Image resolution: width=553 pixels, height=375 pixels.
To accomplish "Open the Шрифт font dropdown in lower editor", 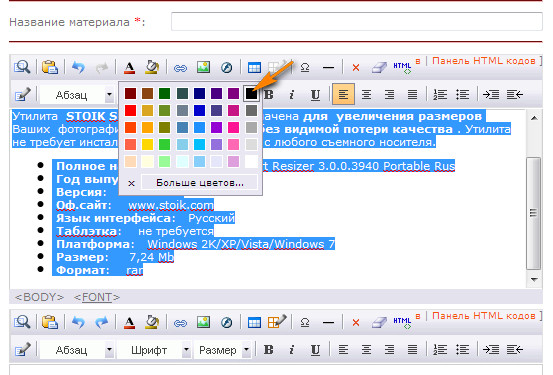I will point(154,350).
